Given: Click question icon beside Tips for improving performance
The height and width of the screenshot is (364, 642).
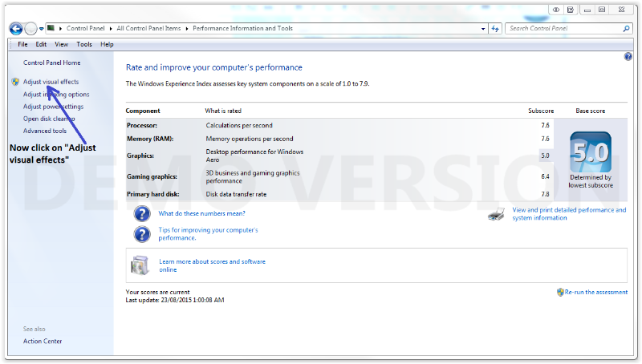Looking at the screenshot, I should (x=142, y=234).
